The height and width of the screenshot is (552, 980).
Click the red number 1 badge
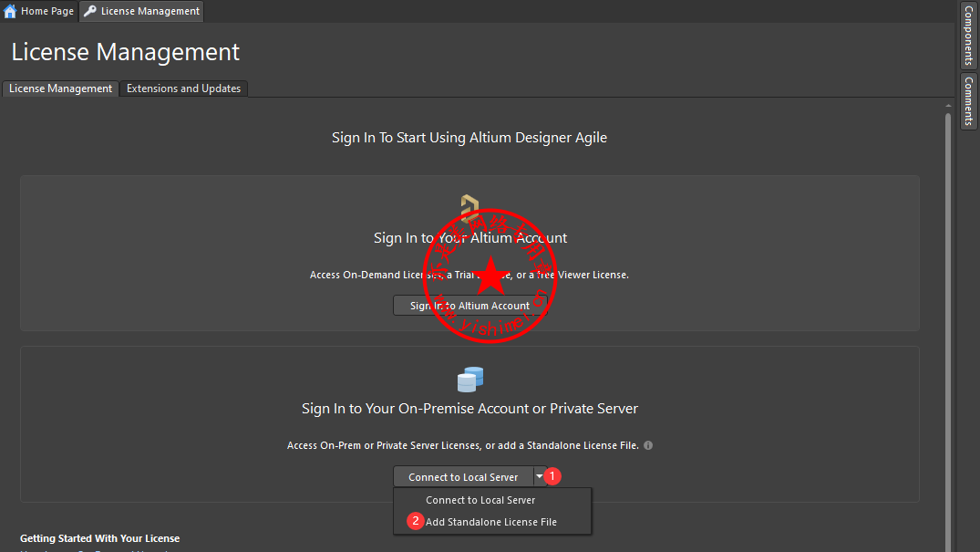coord(552,476)
